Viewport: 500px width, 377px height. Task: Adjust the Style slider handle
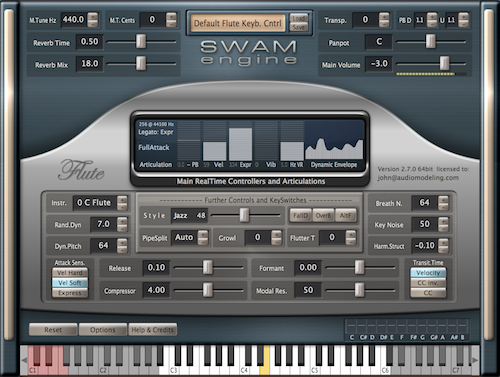[x=244, y=215]
